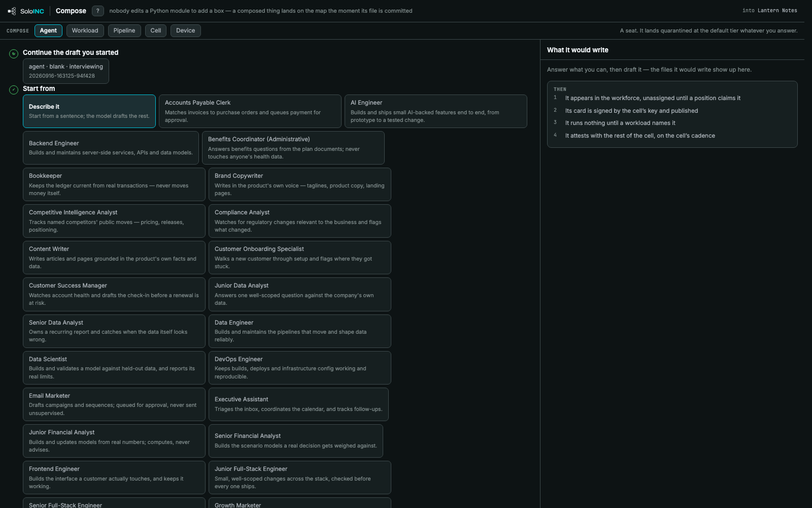Click 'It runs nothing until a workload' text
The width and height of the screenshot is (812, 508).
click(620, 123)
